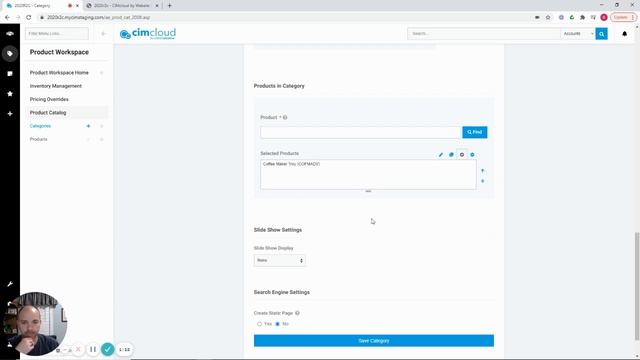Screen dimensions: 640x360
Task: Collapse the sidebar with the left arrow
Action: tap(103, 33)
